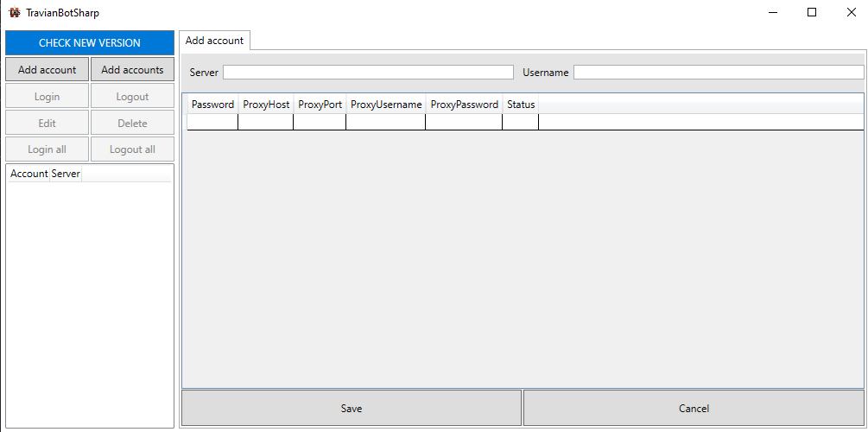The image size is (868, 432).
Task: Select the empty ProxyPort cell
Action: 320,122
